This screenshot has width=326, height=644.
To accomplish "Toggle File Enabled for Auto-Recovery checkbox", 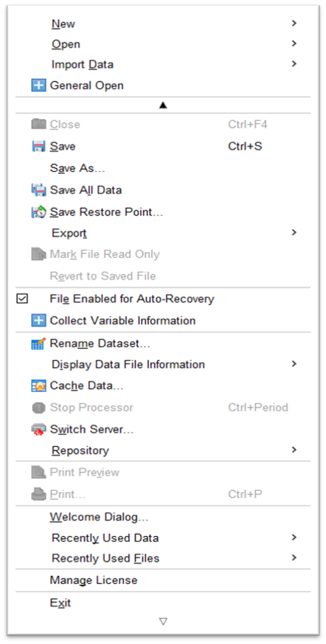I will [x=22, y=299].
